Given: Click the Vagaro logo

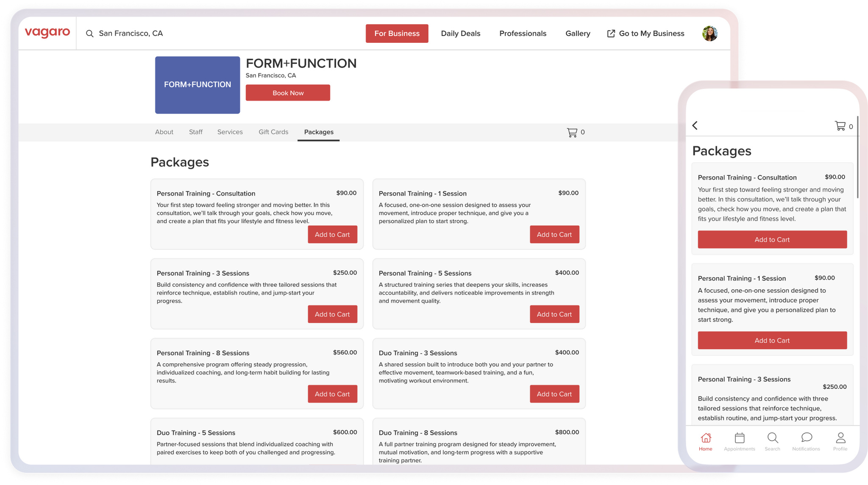Looking at the screenshot, I should coord(47,33).
